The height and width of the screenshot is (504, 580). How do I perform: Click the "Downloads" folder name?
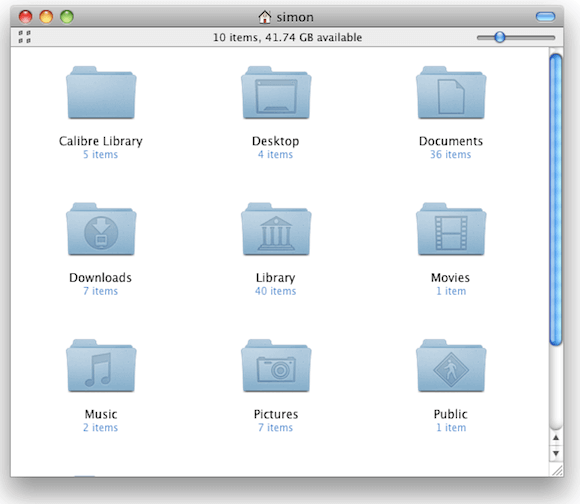101,278
